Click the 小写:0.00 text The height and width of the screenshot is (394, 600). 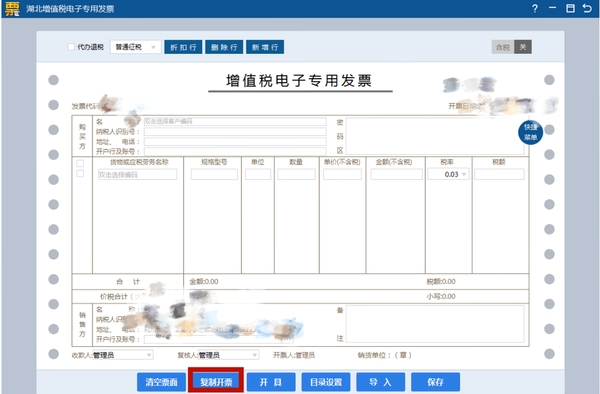tap(441, 296)
